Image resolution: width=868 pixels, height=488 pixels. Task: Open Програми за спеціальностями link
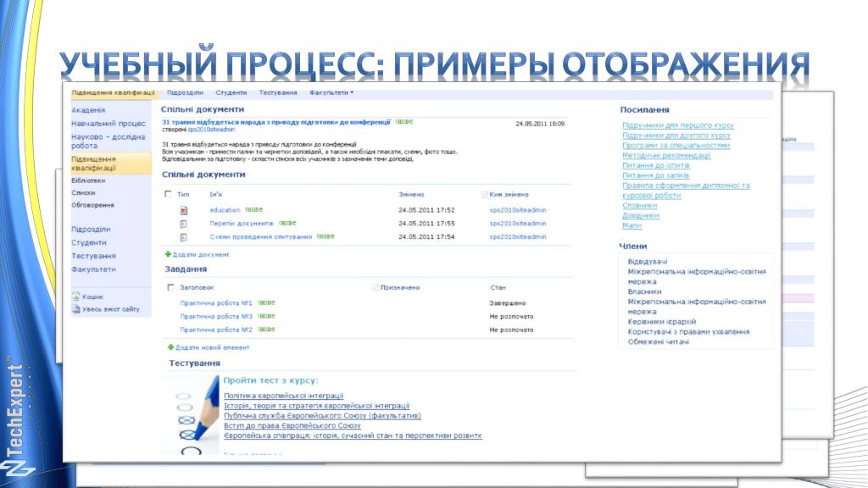[676, 146]
